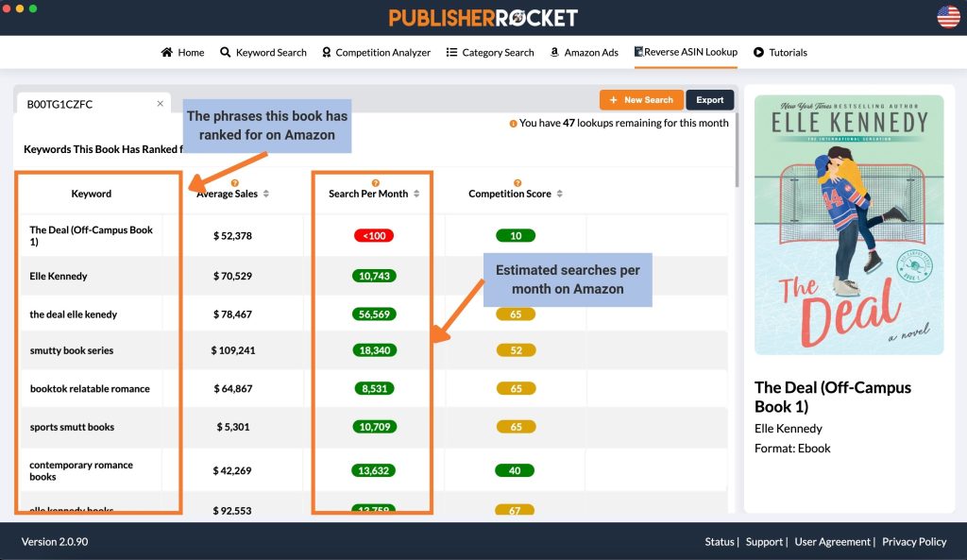
Task: Click the help icon above Search Per Month
Action: pyautogui.click(x=376, y=183)
